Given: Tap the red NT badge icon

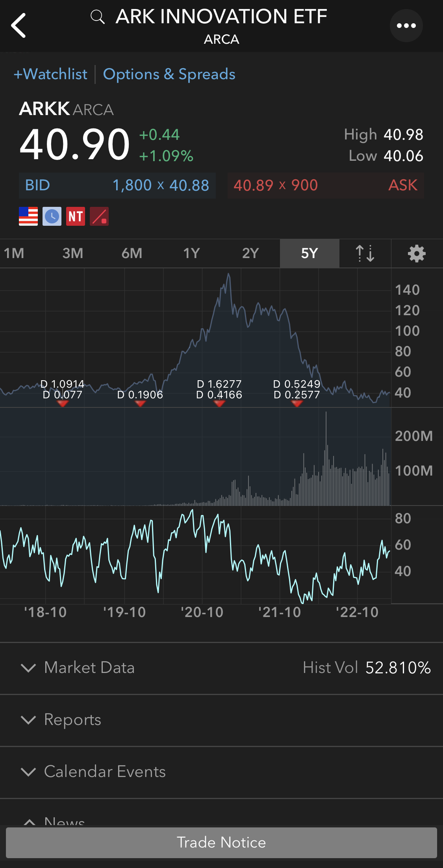Looking at the screenshot, I should pyautogui.click(x=76, y=216).
